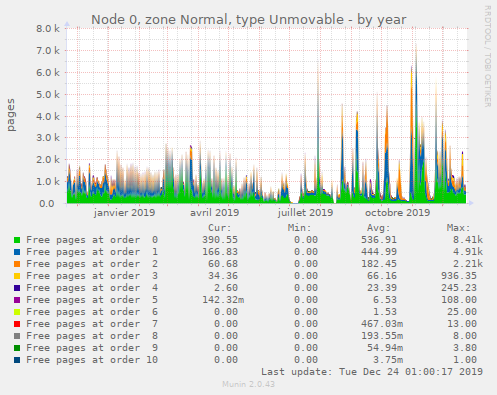This screenshot has width=497, height=395.
Task: Select 'Free pages at order 3' label
Action: [x=92, y=276]
